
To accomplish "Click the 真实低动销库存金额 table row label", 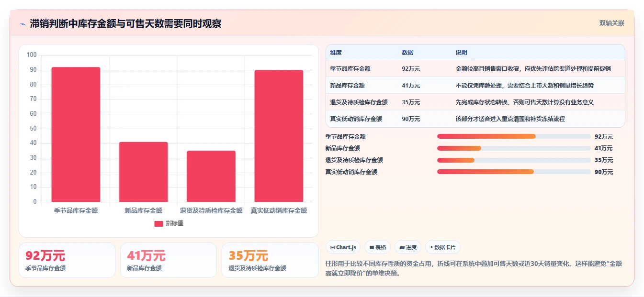I will (x=356, y=119).
